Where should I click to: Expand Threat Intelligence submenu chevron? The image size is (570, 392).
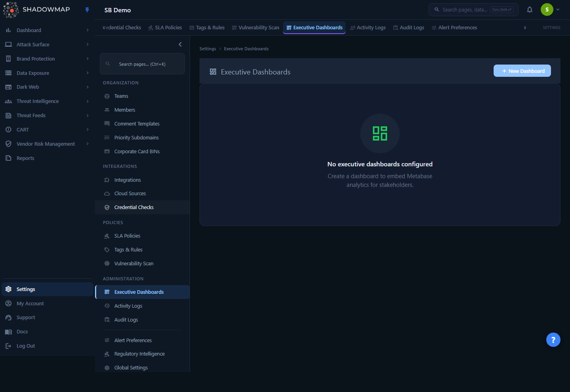[x=87, y=101]
